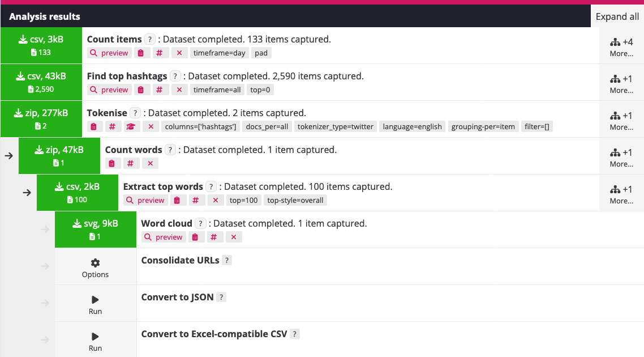
Task: Expand More for the Tokenise row
Action: (x=621, y=121)
